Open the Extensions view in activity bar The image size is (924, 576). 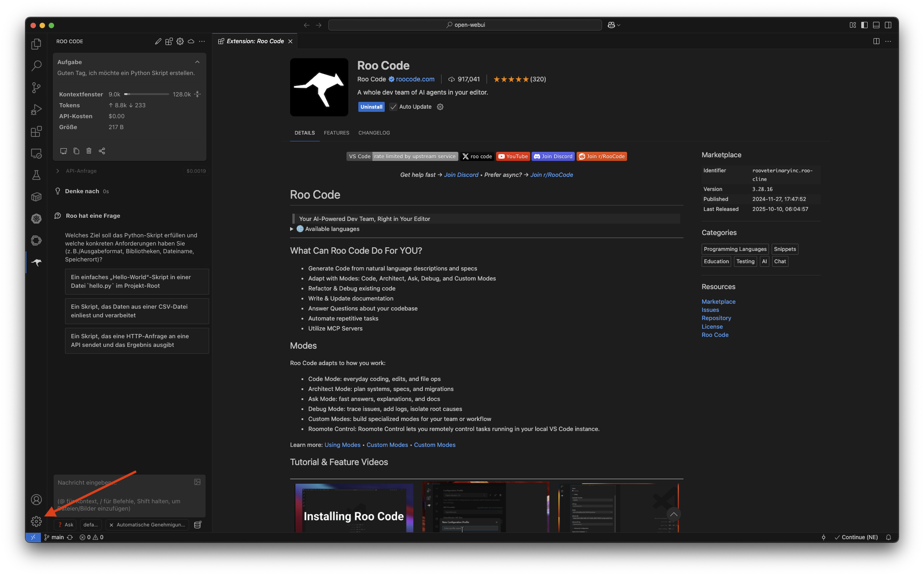tap(36, 131)
